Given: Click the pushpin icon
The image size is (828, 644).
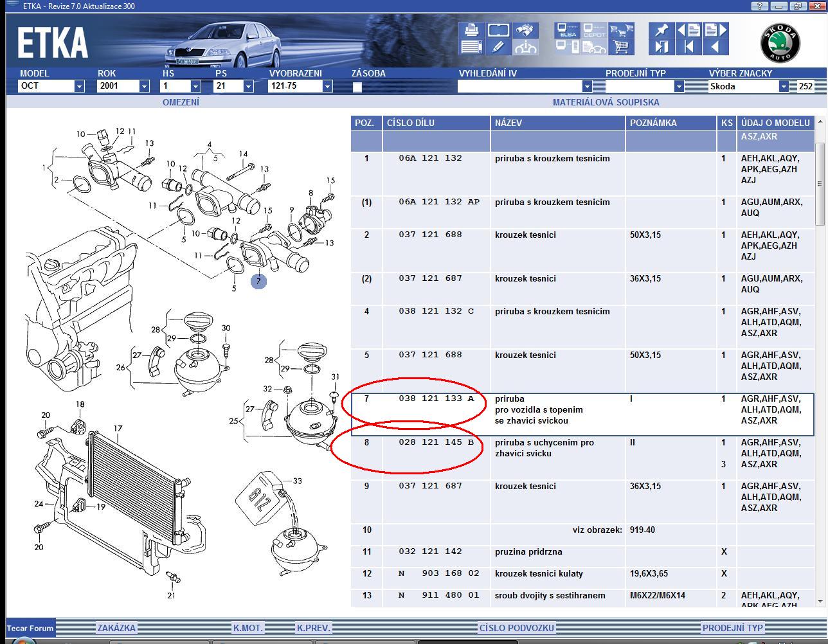Looking at the screenshot, I should tap(661, 30).
